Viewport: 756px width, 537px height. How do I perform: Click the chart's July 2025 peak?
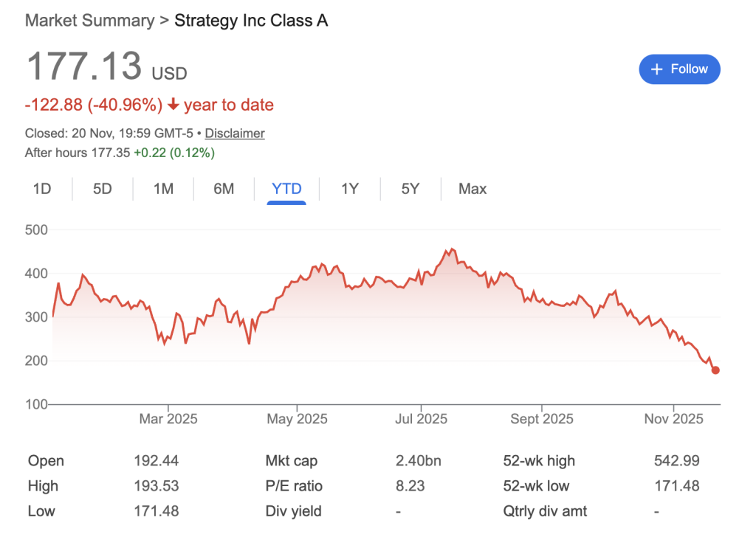[452, 249]
